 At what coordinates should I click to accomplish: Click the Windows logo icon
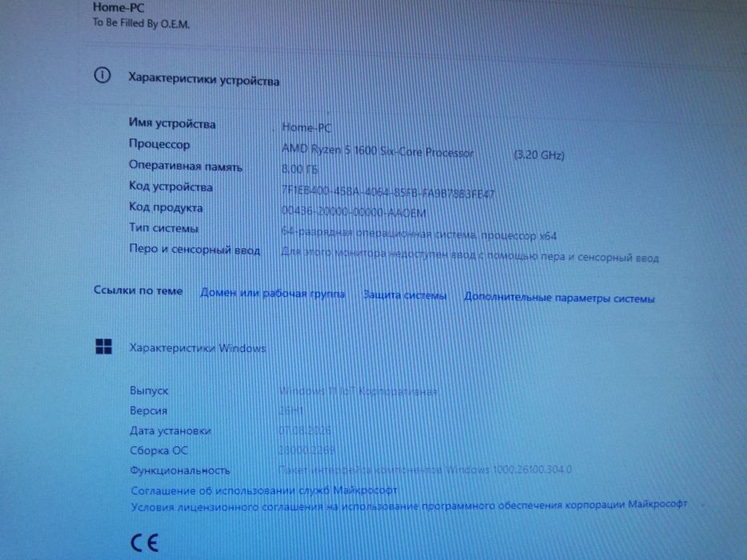[104, 346]
